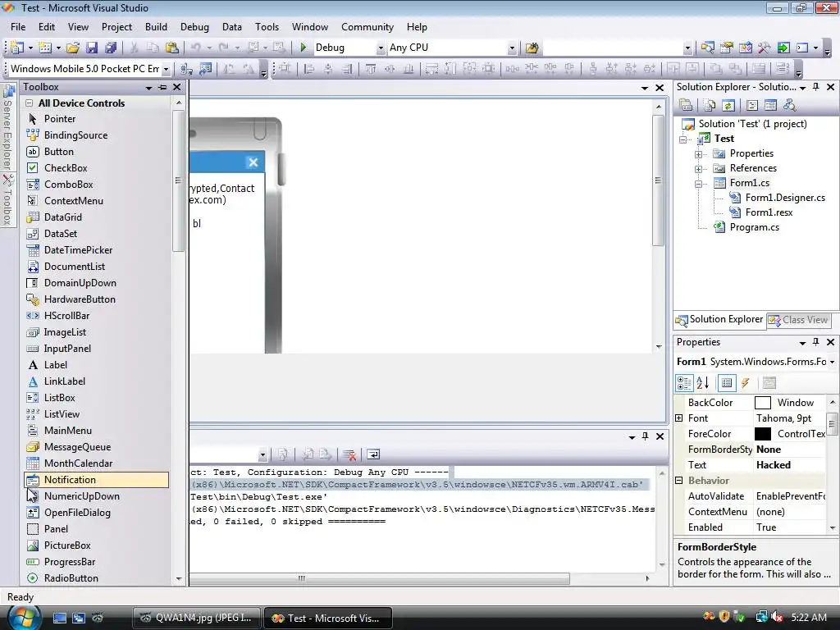Click Show All Files in Solution Explorer
The image size is (840, 630).
[710, 105]
